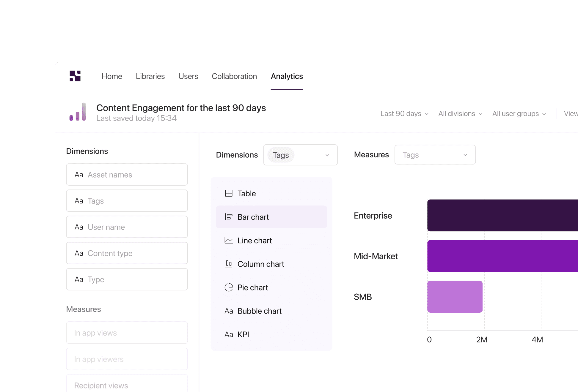
Task: Click the report title Content Engagement
Action: (181, 108)
